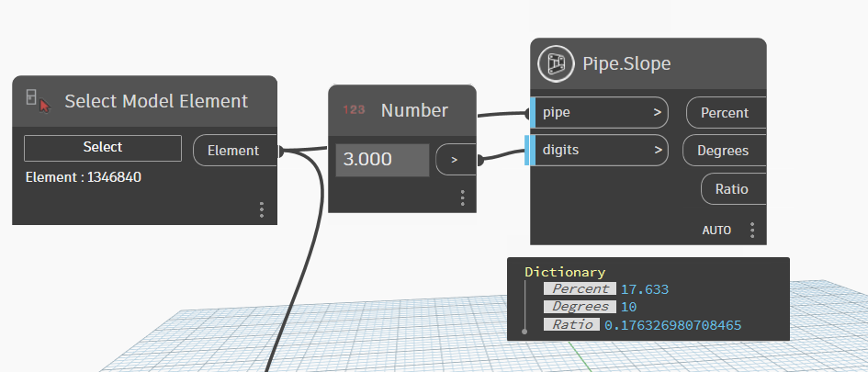
Task: Click the pipe input port
Action: pyautogui.click(x=599, y=113)
